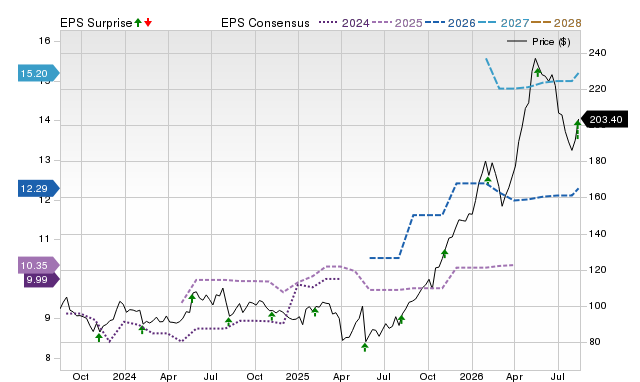Click the 9.99 dark purple value tag
The height and width of the screenshot is (382, 640).
pos(41,280)
